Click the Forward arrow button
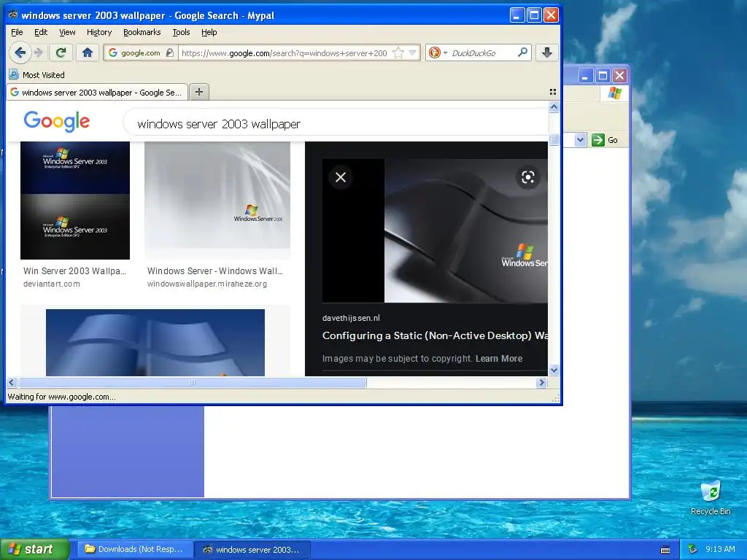747x560 pixels. (x=39, y=52)
